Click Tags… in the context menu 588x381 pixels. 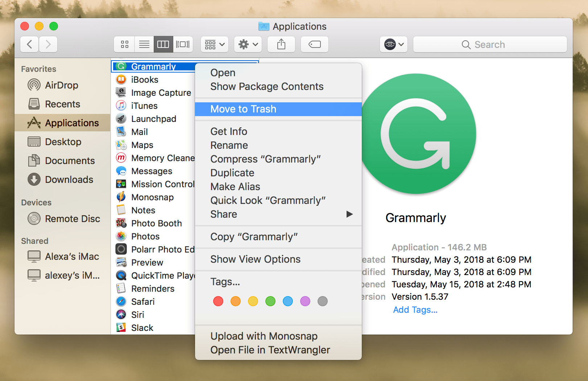pyautogui.click(x=278, y=282)
